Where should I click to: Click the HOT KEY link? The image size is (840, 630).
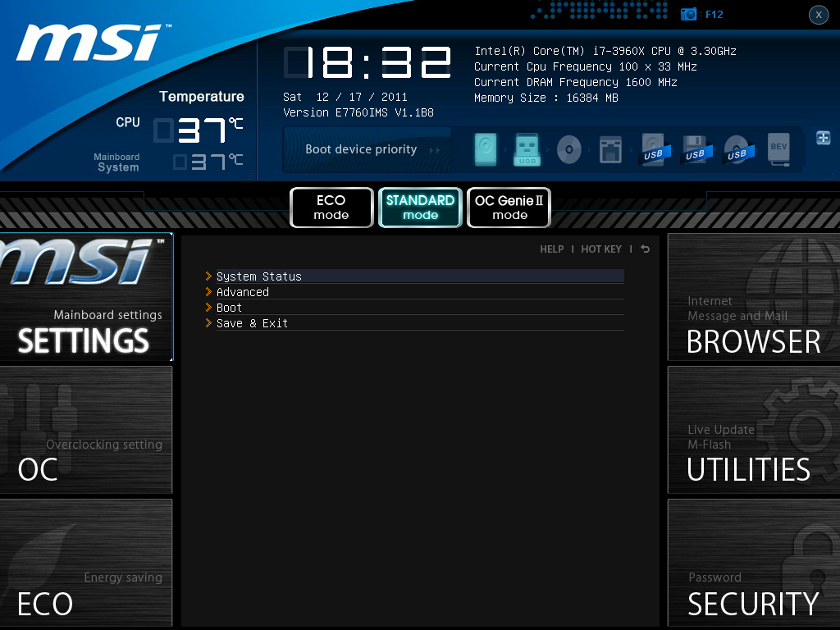click(601, 249)
